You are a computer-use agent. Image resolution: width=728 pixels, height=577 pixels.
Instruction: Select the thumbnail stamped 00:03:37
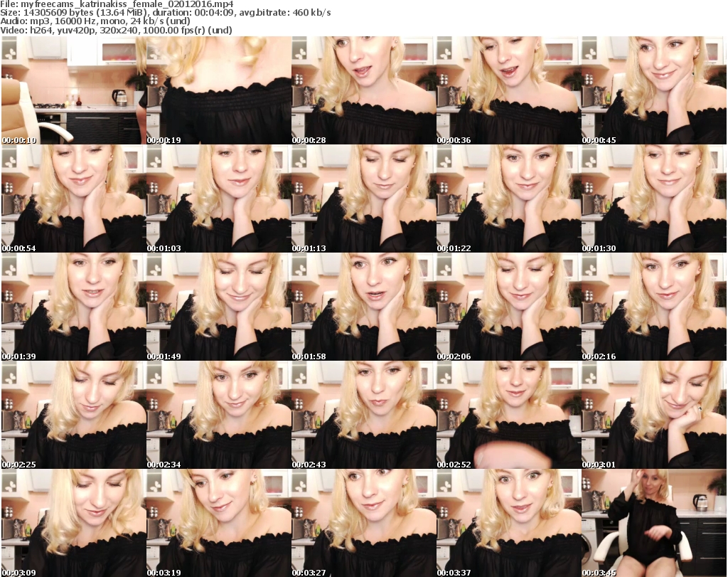point(509,523)
